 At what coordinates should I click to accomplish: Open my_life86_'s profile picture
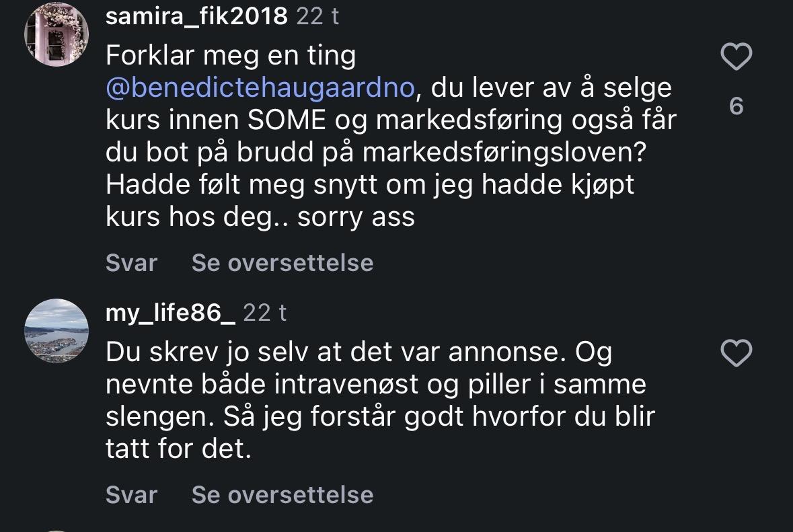coord(56,331)
